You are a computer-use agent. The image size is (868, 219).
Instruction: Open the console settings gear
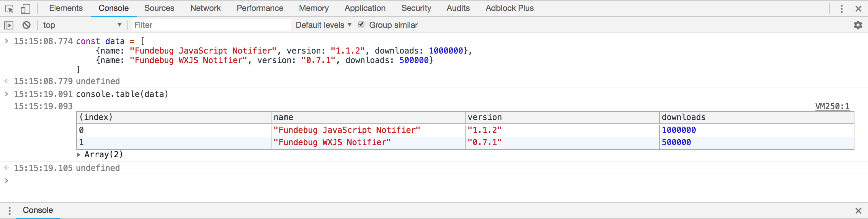pyautogui.click(x=858, y=25)
